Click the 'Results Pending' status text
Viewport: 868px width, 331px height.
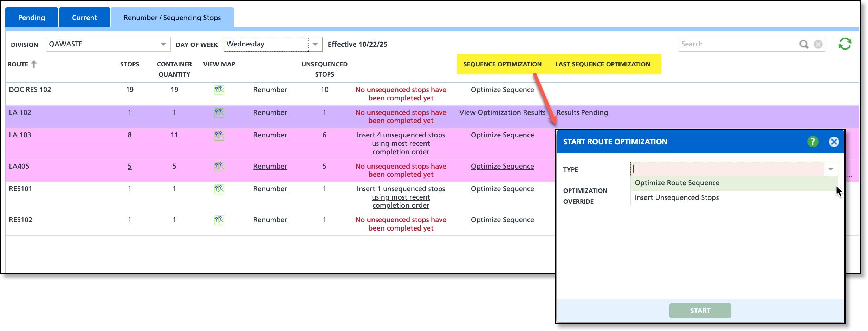(x=582, y=112)
